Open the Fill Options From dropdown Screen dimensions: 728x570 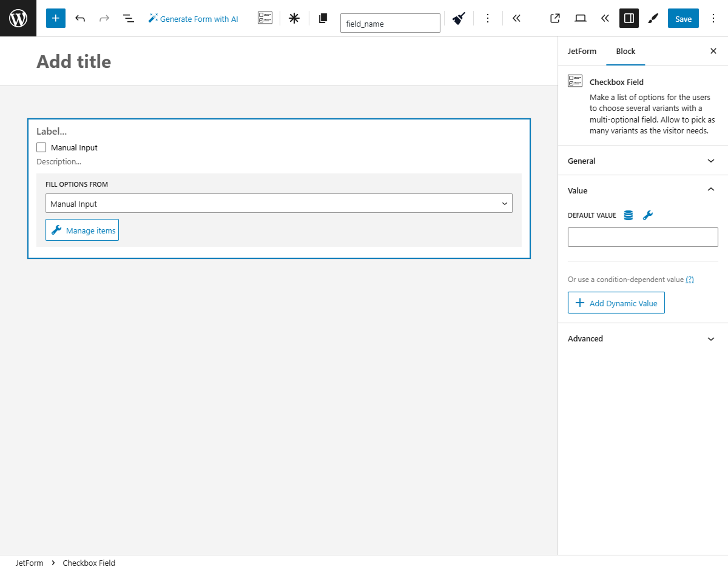coord(278,203)
